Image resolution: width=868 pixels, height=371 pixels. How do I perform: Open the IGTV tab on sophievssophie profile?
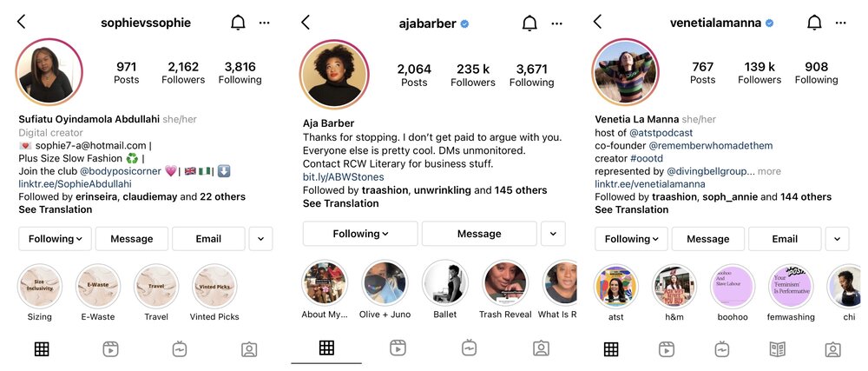[180, 349]
